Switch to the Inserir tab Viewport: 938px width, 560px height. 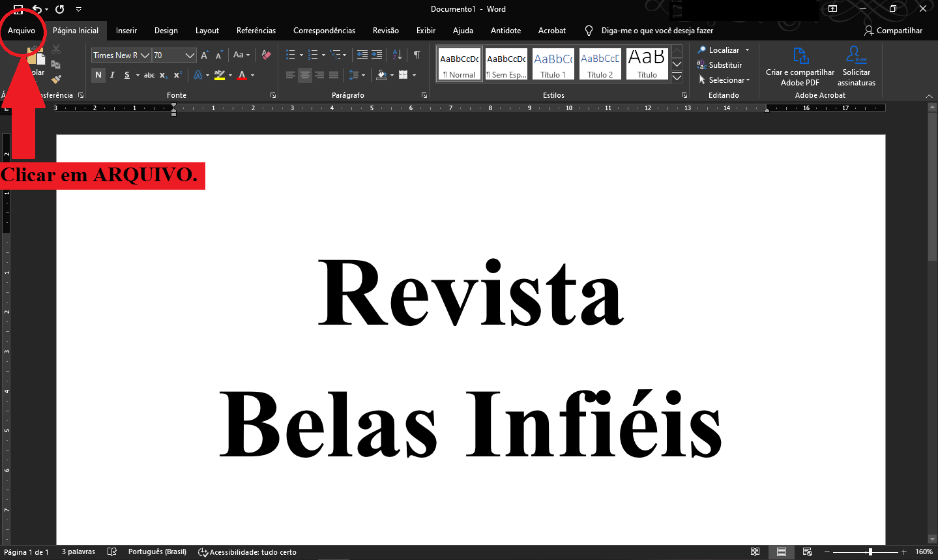tap(126, 31)
